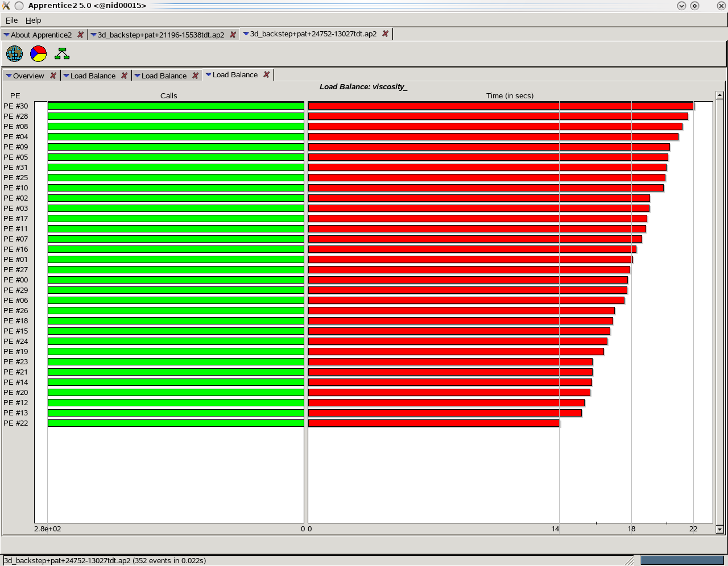Click the green calls bar for PE #22
The height and width of the screenshot is (566, 728).
(176, 423)
